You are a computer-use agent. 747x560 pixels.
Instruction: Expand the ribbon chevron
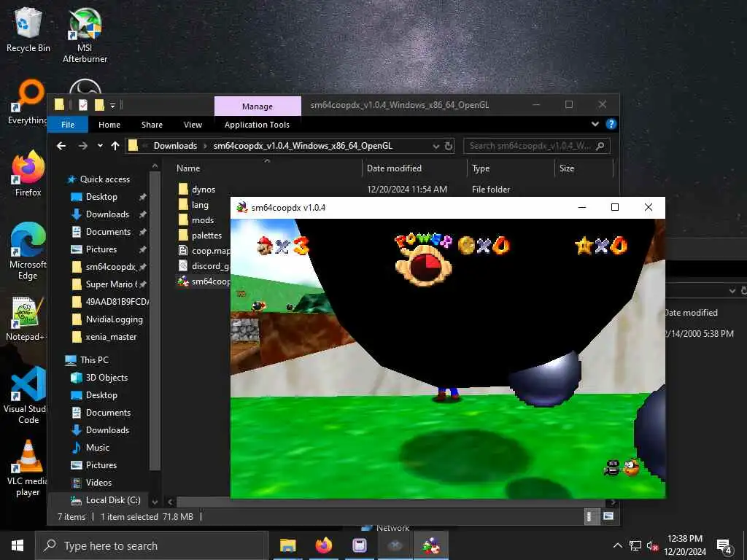click(x=595, y=124)
